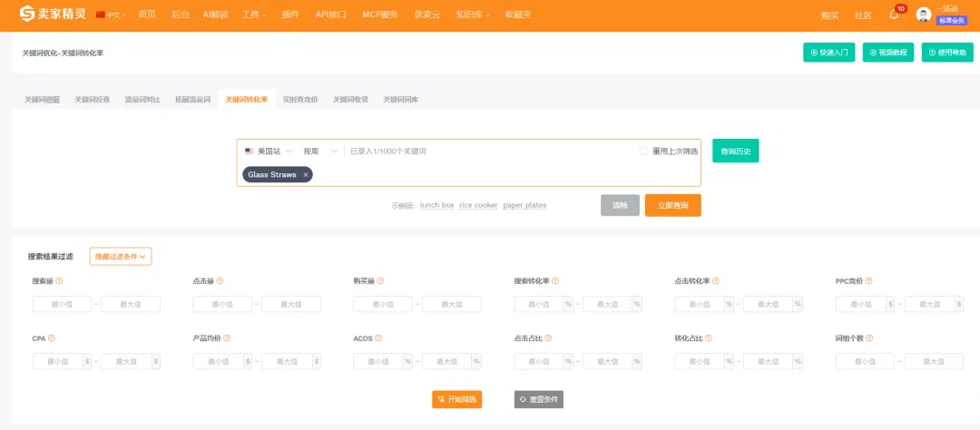Switch to 流量词对比 tab
This screenshot has height=430, width=980.
pyautogui.click(x=142, y=100)
